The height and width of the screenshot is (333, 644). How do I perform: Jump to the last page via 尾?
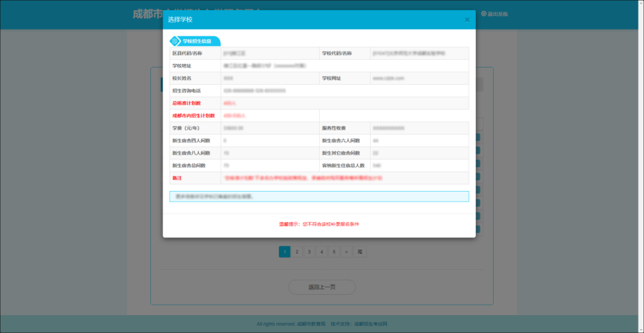tap(360, 252)
